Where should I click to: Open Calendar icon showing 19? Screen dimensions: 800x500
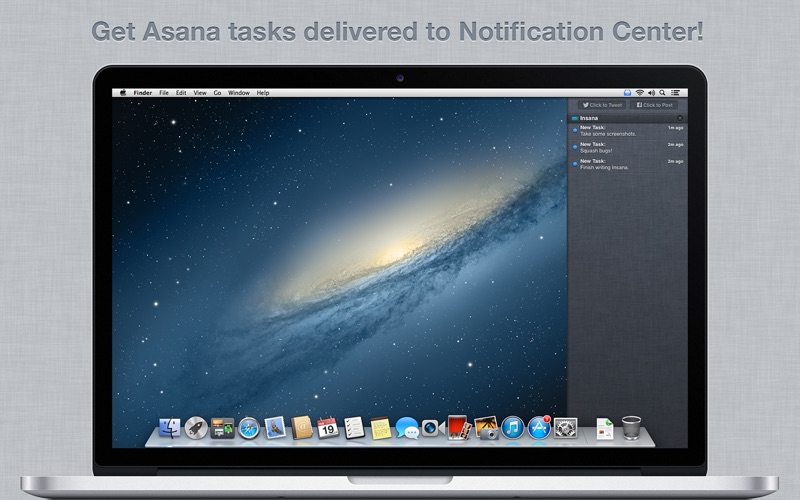point(328,428)
